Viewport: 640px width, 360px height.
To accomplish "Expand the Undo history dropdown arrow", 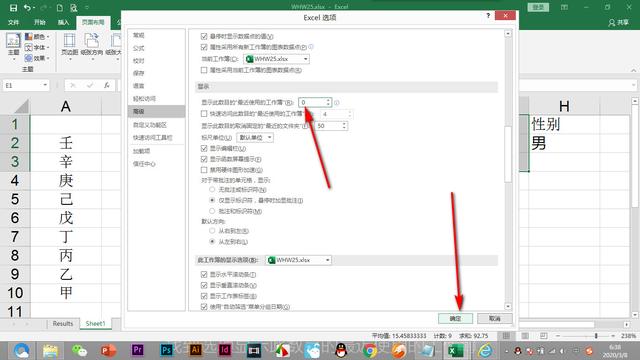I will (x=33, y=8).
